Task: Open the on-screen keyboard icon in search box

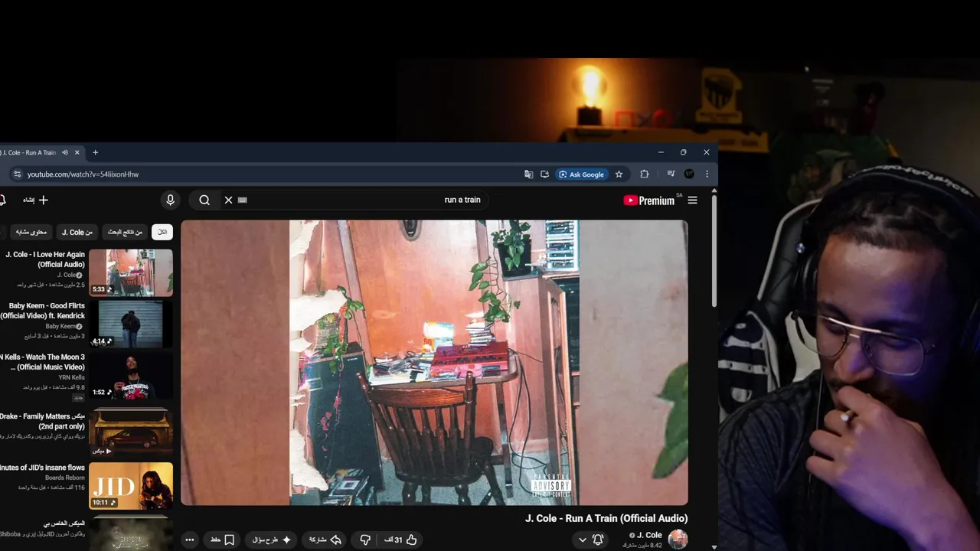Action: [243, 200]
